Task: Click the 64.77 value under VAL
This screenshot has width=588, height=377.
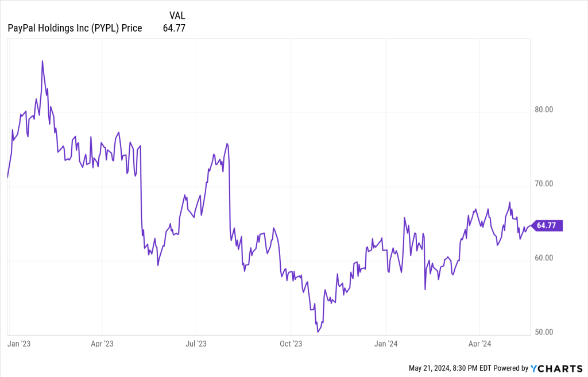Action: tap(174, 28)
